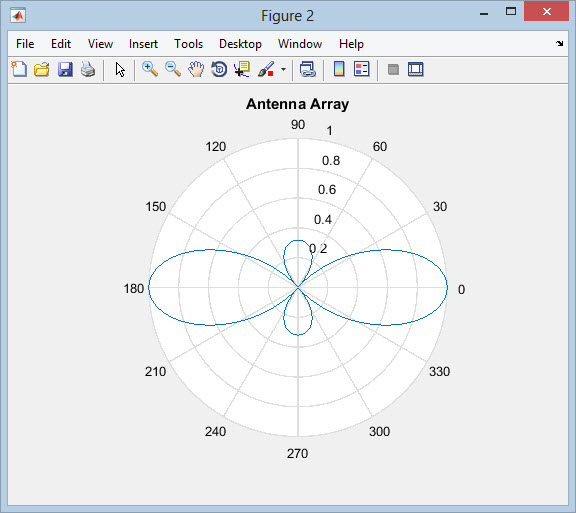Print figure with printer icon
Viewport: 576px width, 513px height.
point(88,69)
